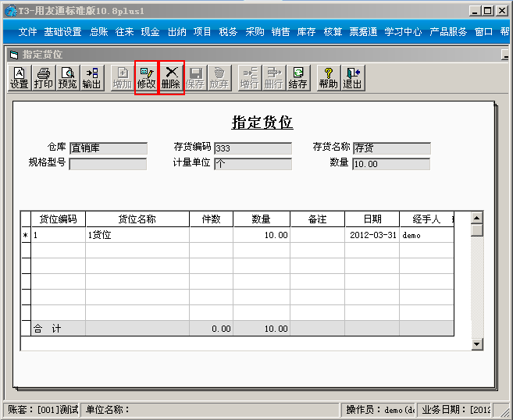Viewport: 513px width, 420px height.
Task: Open the 帮助 help icon
Action: (329, 78)
